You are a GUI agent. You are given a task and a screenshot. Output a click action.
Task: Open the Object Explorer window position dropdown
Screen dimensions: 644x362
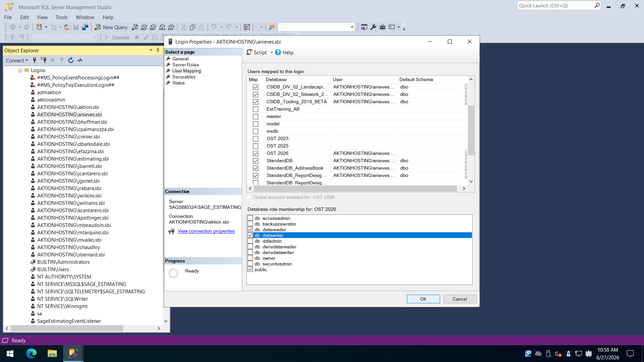click(151, 50)
